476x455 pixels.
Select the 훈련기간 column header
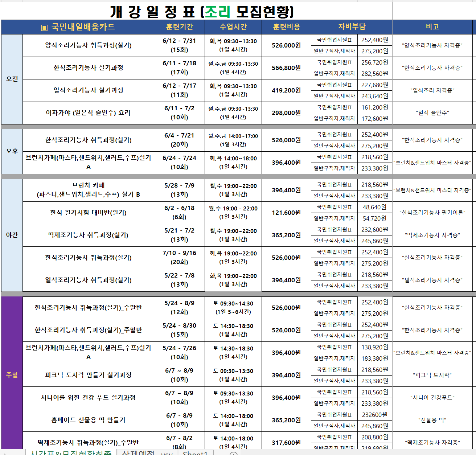[180, 27]
